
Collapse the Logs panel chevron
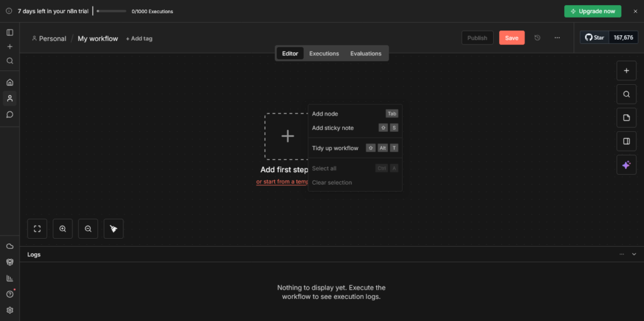click(x=634, y=254)
